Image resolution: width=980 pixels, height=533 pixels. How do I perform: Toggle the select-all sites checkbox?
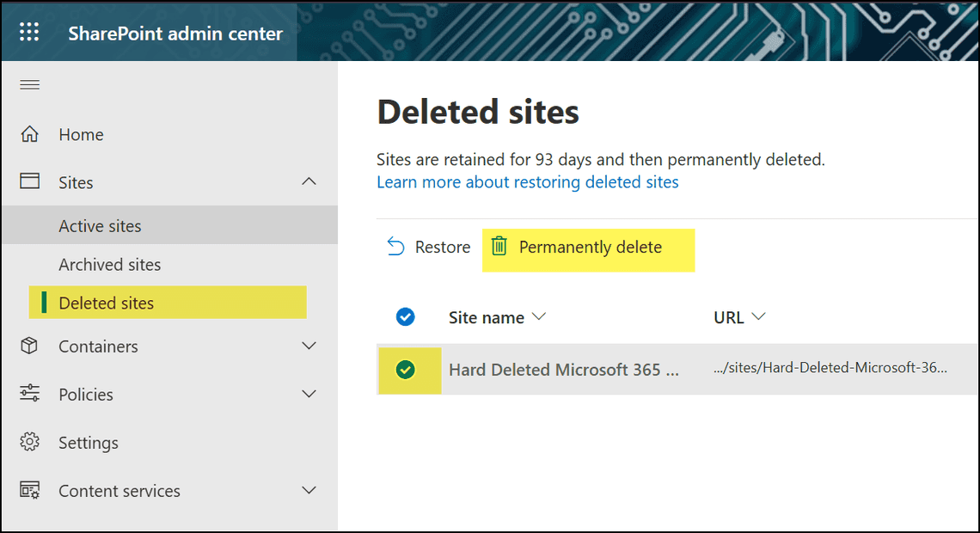pos(405,317)
